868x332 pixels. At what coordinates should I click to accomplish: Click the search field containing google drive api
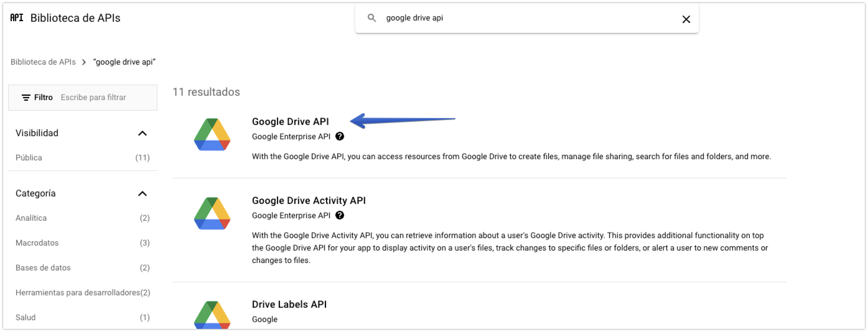click(x=527, y=18)
